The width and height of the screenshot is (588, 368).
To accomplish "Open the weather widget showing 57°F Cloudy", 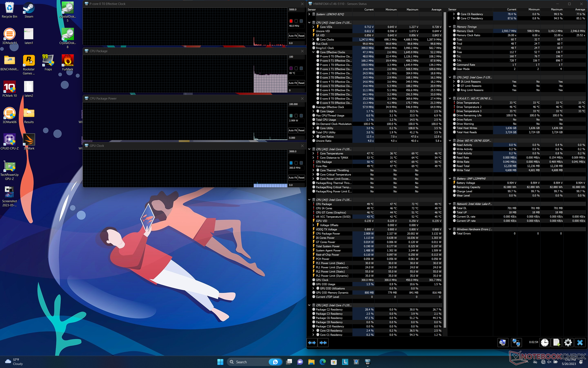I will point(14,362).
